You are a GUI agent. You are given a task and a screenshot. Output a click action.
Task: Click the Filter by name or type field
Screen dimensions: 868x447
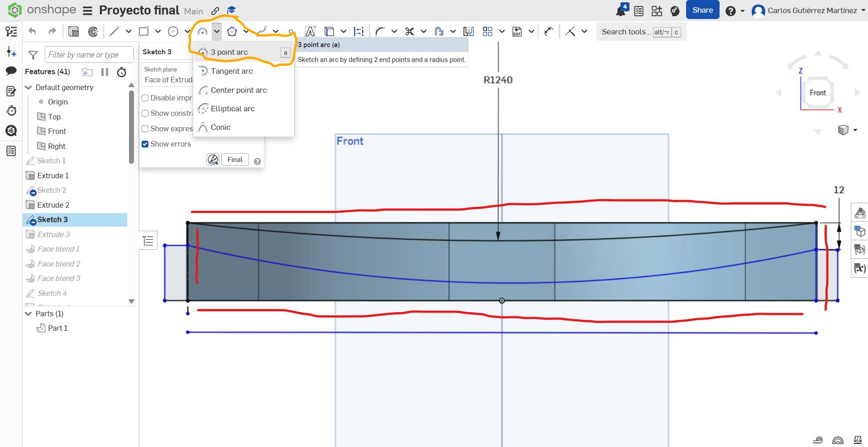click(x=89, y=55)
